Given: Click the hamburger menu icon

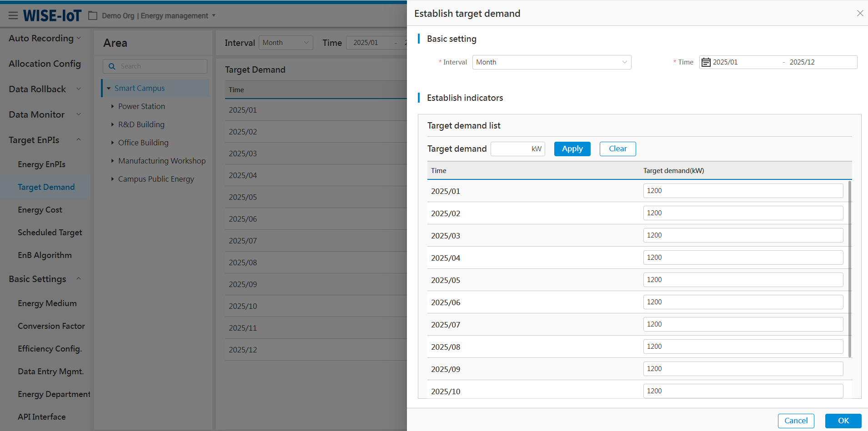Looking at the screenshot, I should [13, 16].
